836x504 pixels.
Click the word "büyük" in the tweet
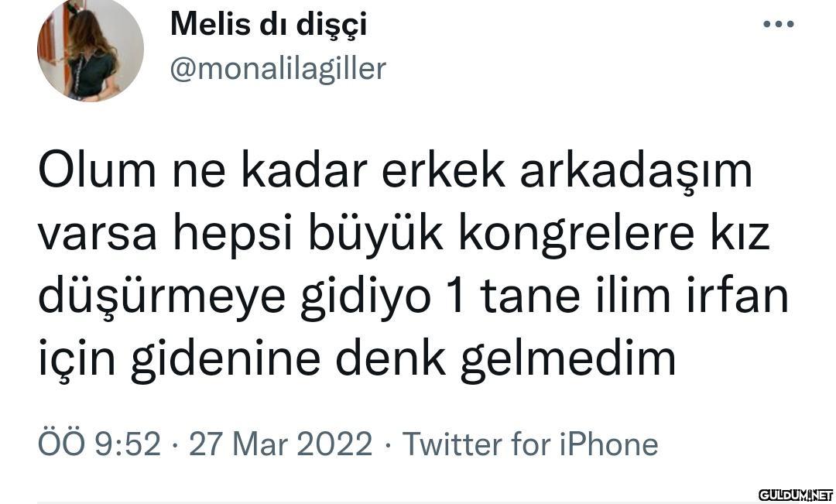376,235
